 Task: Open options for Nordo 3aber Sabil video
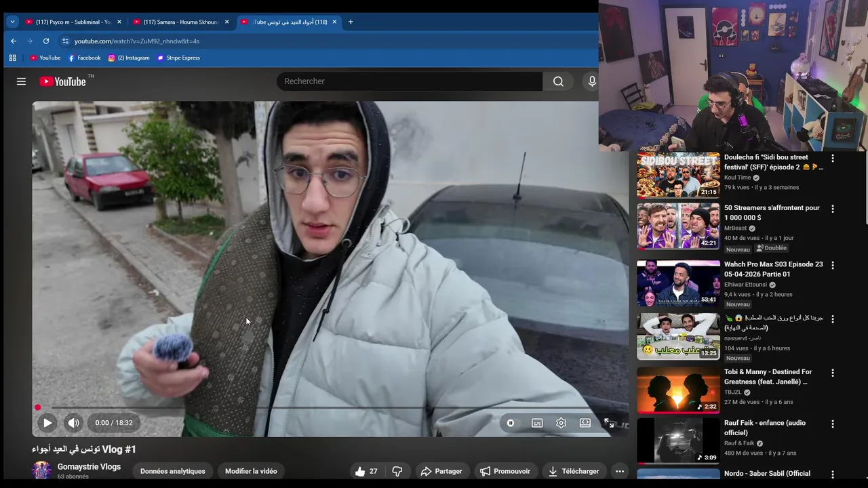[833, 474]
